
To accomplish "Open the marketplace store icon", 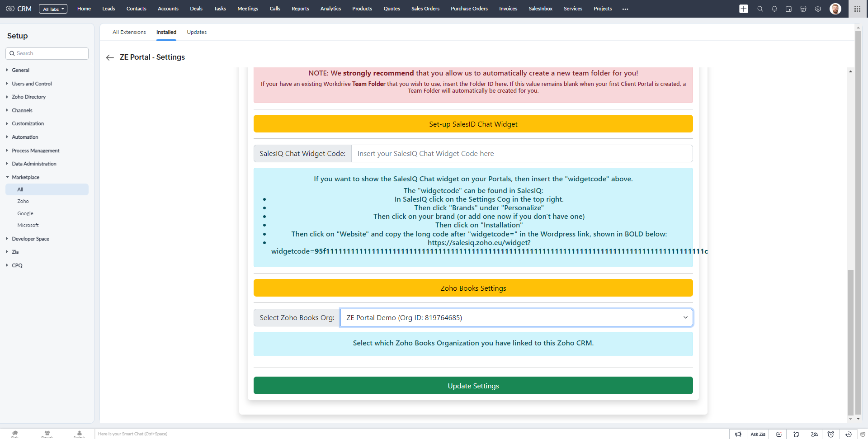I will click(803, 9).
